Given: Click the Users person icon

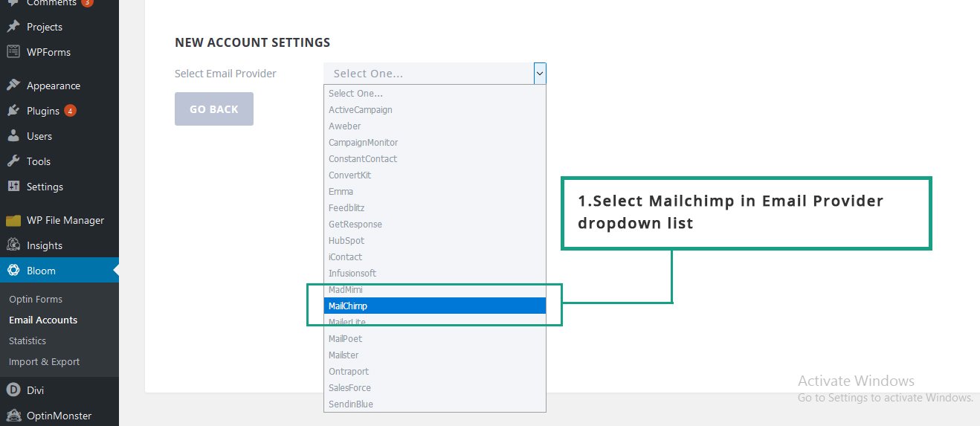Looking at the screenshot, I should pyautogui.click(x=13, y=136).
